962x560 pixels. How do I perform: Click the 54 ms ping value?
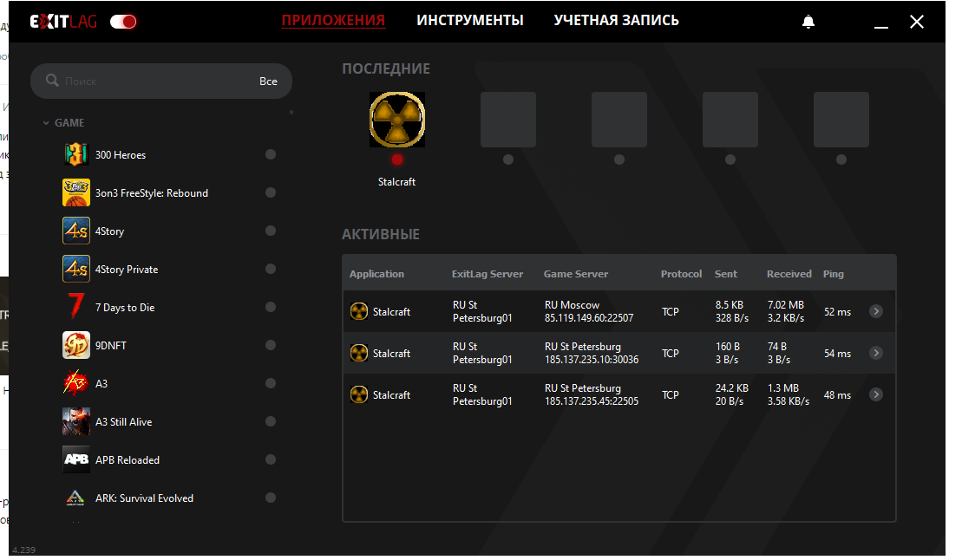pos(837,354)
